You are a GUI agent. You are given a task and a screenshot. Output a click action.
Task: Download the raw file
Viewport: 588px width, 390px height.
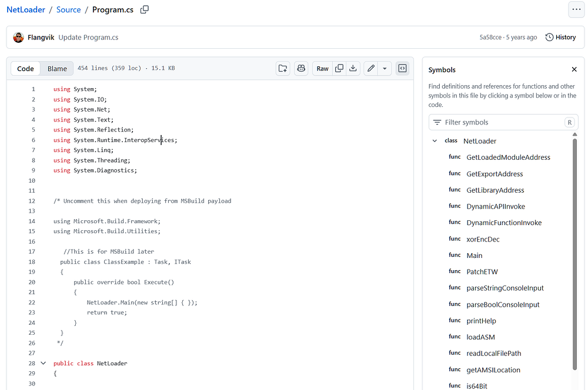(353, 68)
